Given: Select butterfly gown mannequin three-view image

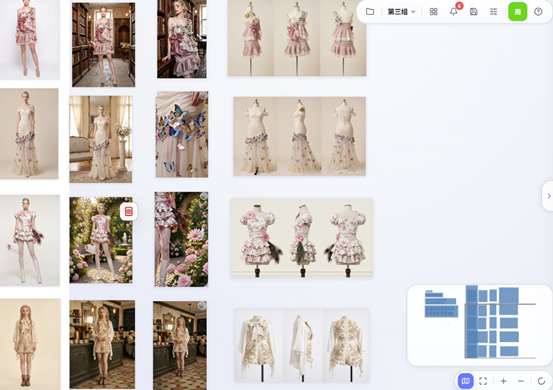Looking at the screenshot, I should [299, 136].
